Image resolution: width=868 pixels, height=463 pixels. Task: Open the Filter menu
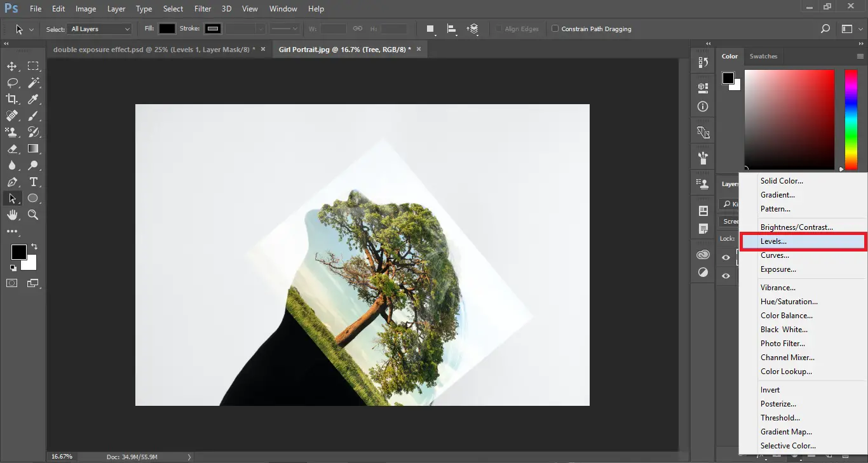tap(202, 8)
